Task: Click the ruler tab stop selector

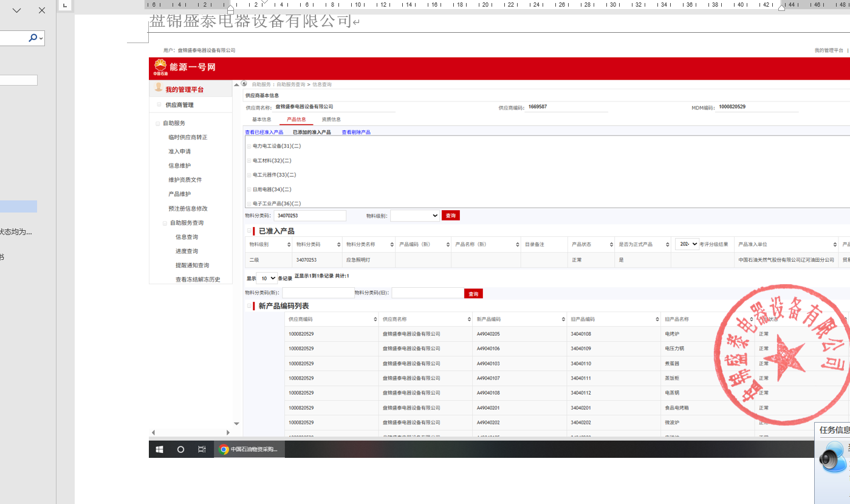Action: point(65,5)
